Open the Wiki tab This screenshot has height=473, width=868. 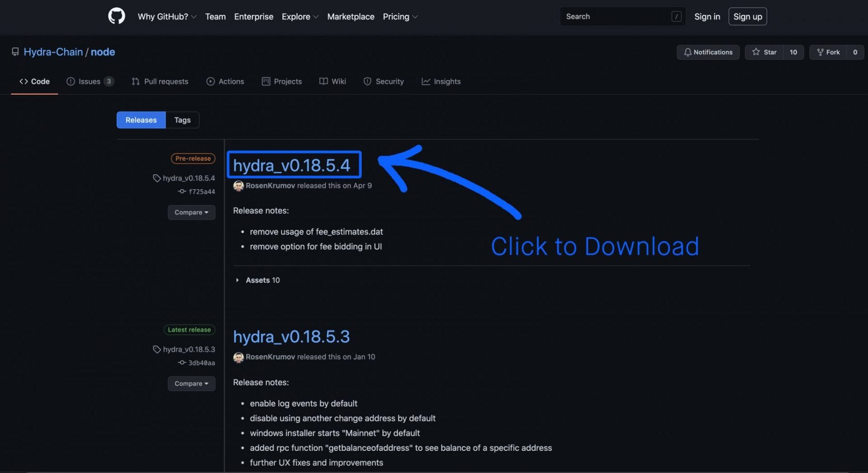click(x=333, y=82)
